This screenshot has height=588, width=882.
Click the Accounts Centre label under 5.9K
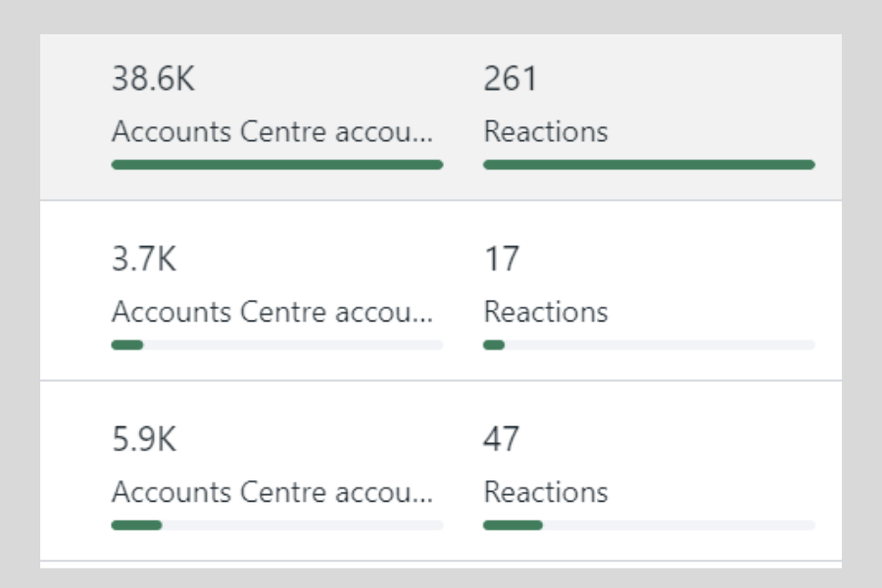tap(272, 492)
